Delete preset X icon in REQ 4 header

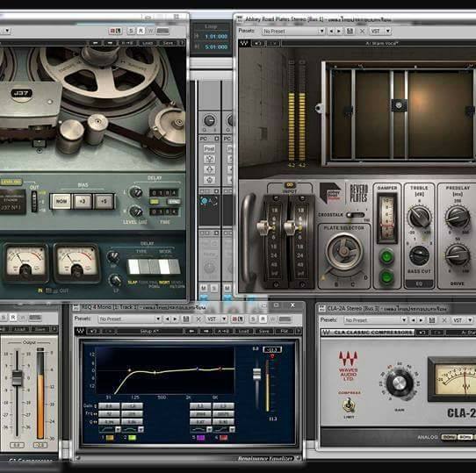pos(198,319)
